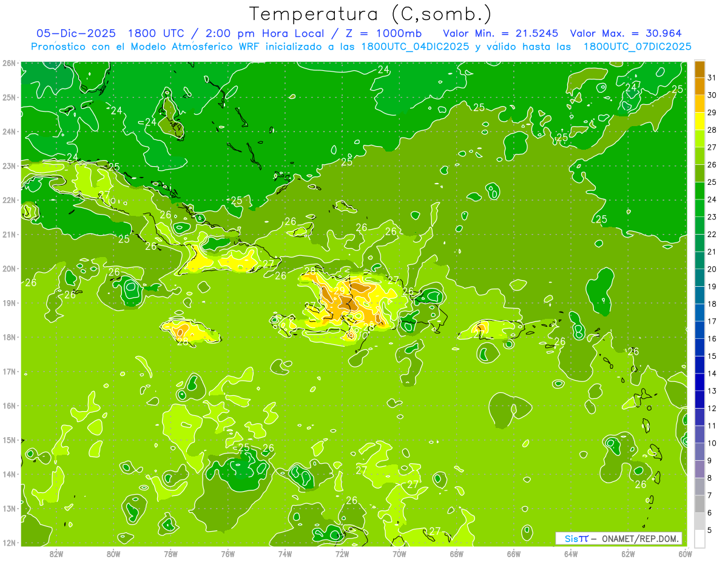Viewport: 728px width, 562px height.
Task: Click longitude axis label "82W"
Action: click(x=56, y=554)
